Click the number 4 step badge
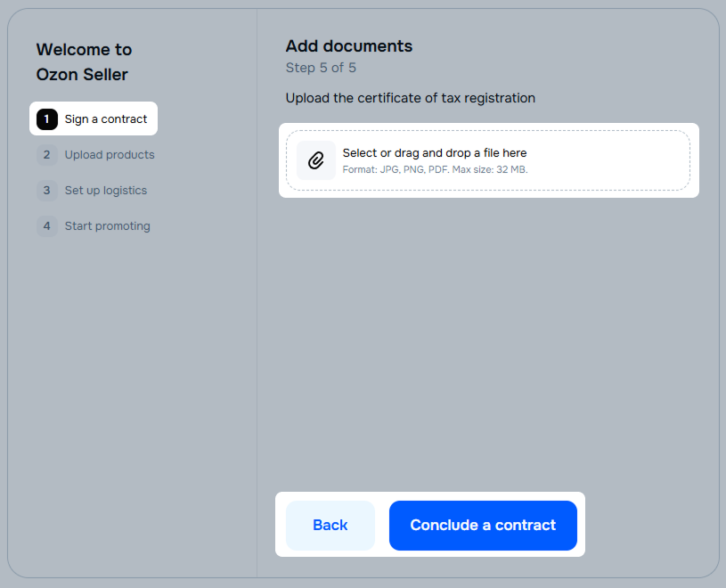This screenshot has width=726, height=588. pyautogui.click(x=46, y=226)
